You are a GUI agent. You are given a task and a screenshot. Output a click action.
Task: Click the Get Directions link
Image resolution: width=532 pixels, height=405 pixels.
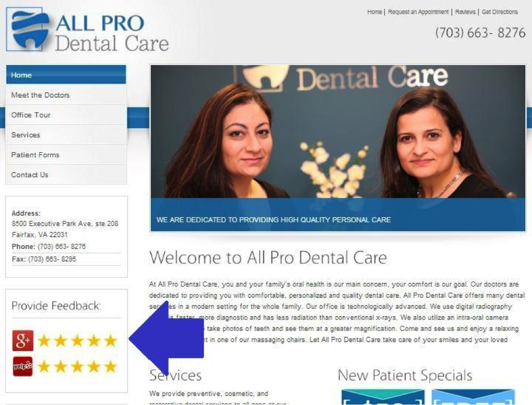(500, 12)
